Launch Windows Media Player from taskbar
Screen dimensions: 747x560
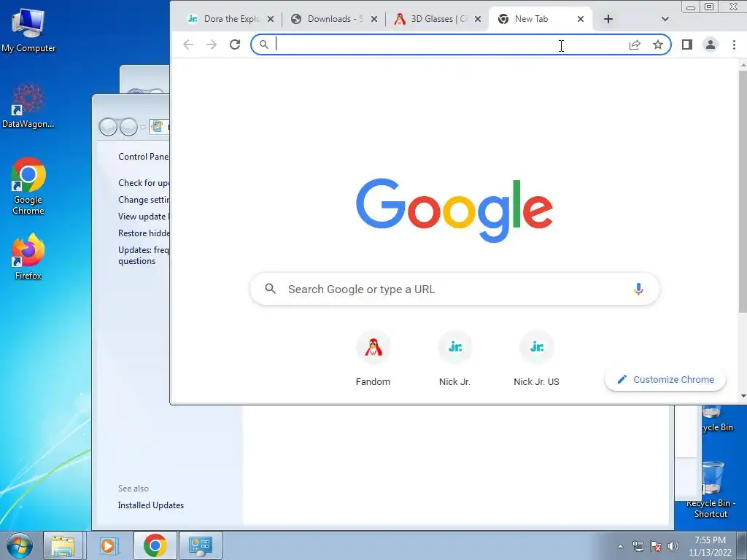pyautogui.click(x=109, y=545)
